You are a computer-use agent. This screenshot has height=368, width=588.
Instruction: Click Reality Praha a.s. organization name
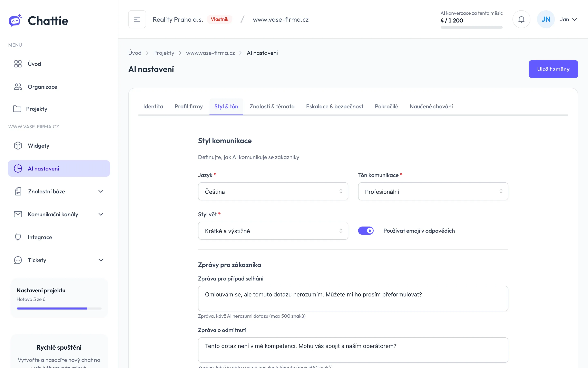(x=178, y=19)
